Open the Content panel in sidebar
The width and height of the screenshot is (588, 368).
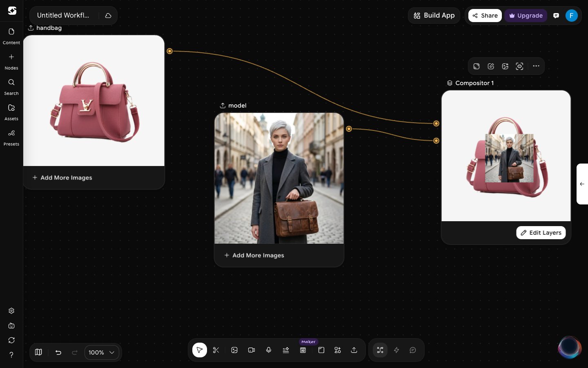coord(11,36)
